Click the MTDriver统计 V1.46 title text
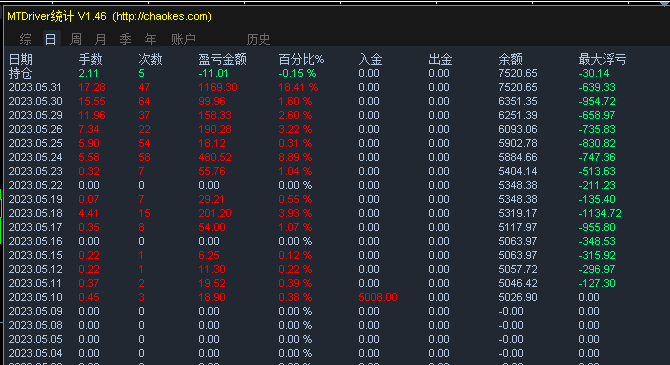The width and height of the screenshot is (670, 365). 57,17
